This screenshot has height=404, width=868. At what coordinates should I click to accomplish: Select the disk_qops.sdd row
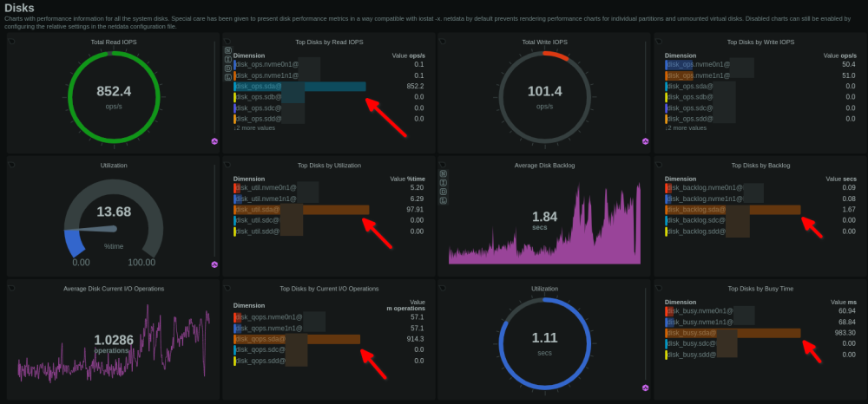click(x=329, y=361)
